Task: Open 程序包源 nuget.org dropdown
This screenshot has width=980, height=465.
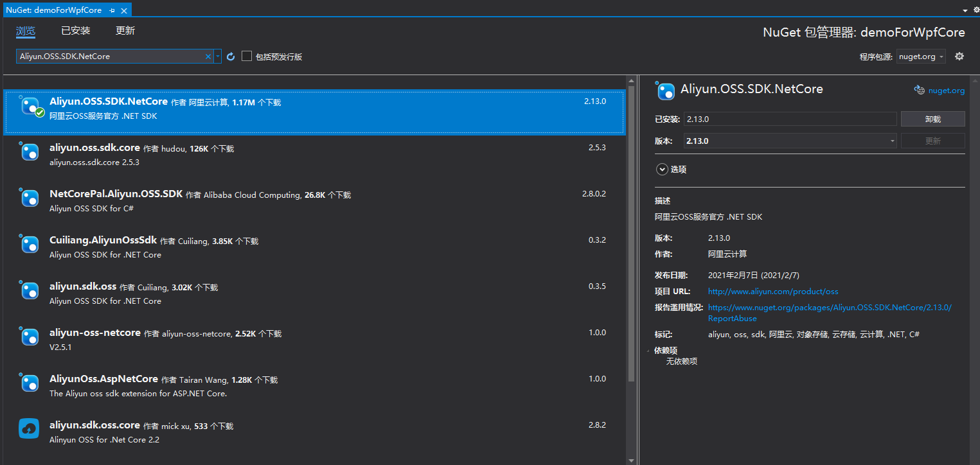Action: 921,57
